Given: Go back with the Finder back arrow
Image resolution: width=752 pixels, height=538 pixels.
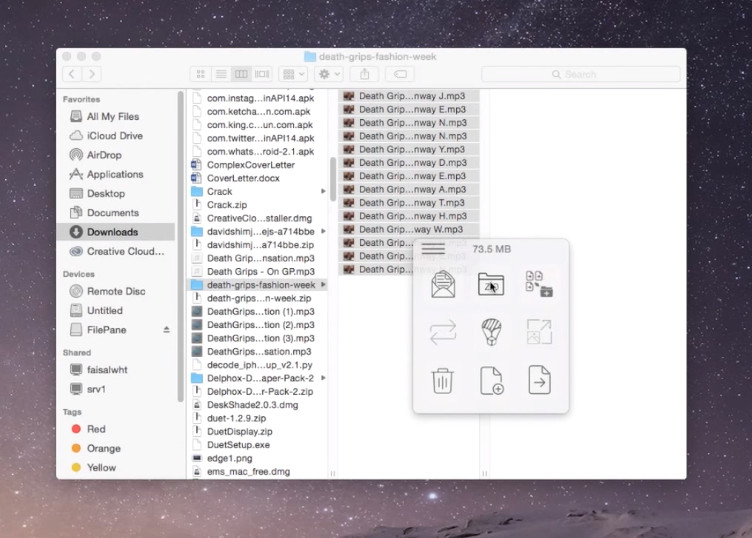Looking at the screenshot, I should (x=72, y=74).
